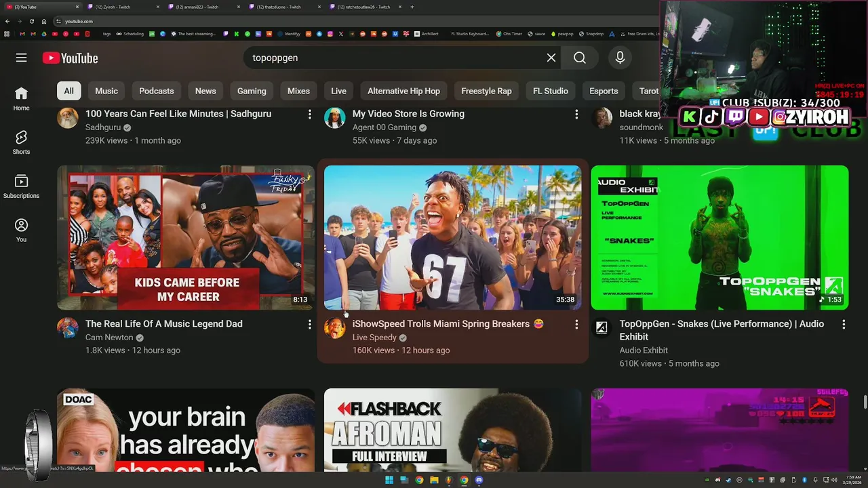This screenshot has height=488, width=868.
Task: Select the Gaming filter chip
Action: point(252,91)
